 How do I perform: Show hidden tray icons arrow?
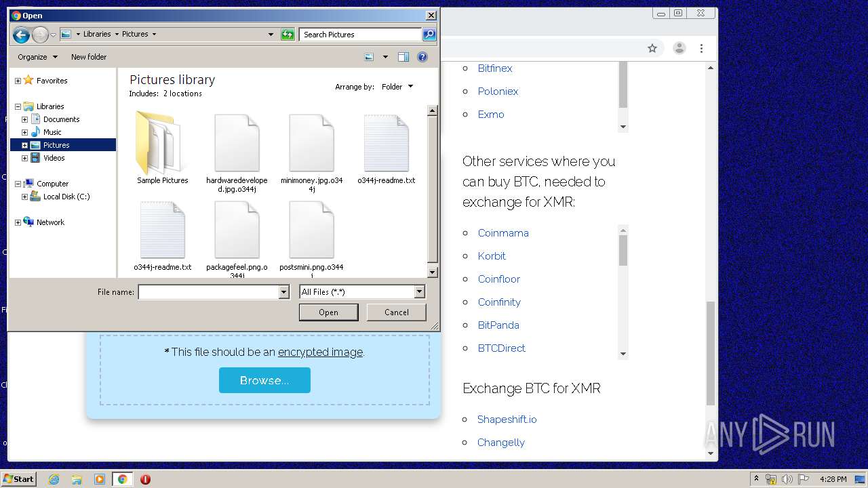tap(757, 479)
